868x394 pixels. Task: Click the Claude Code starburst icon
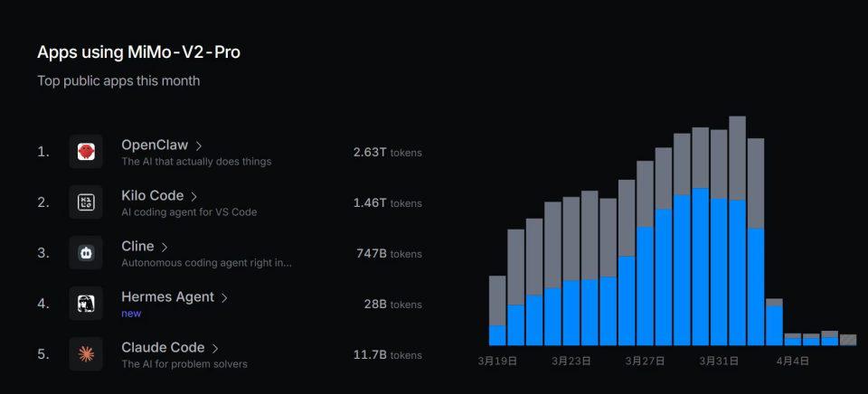pos(86,354)
